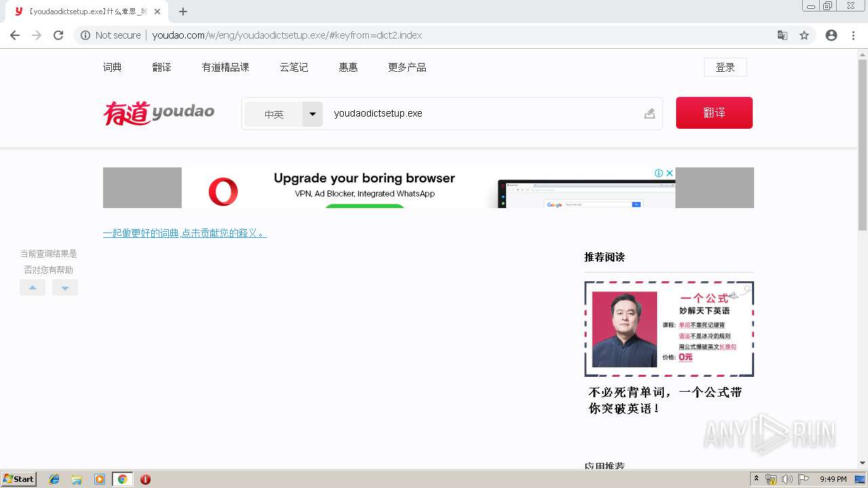This screenshot has width=868, height=488.
Task: Open the Windows Start menu
Action: point(19,479)
